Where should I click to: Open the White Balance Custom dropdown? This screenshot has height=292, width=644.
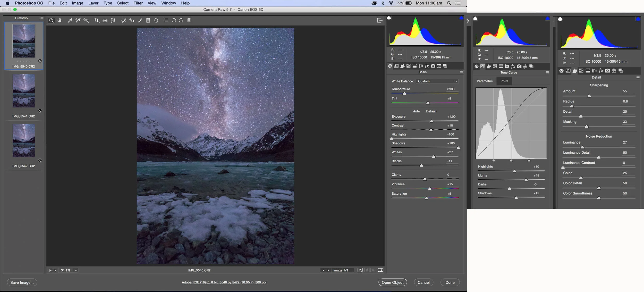pyautogui.click(x=437, y=81)
